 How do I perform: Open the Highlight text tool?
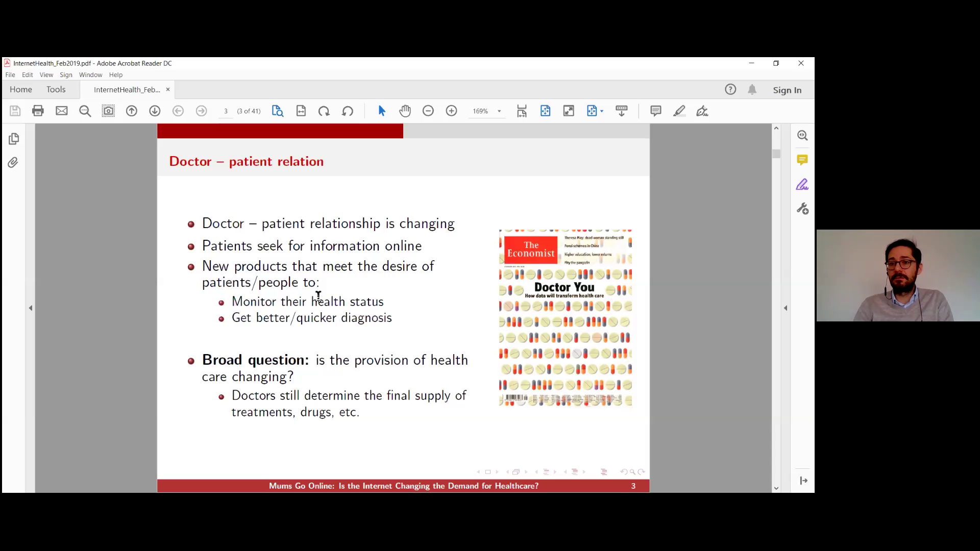(679, 111)
